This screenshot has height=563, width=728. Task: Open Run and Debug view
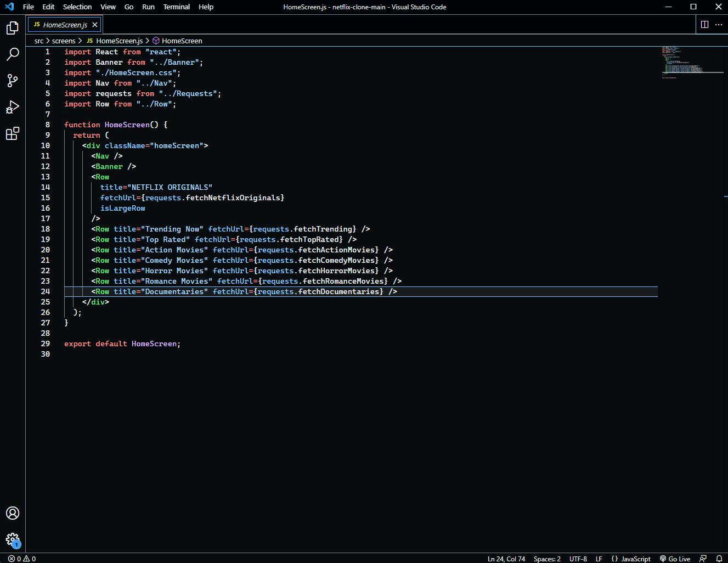click(x=13, y=107)
